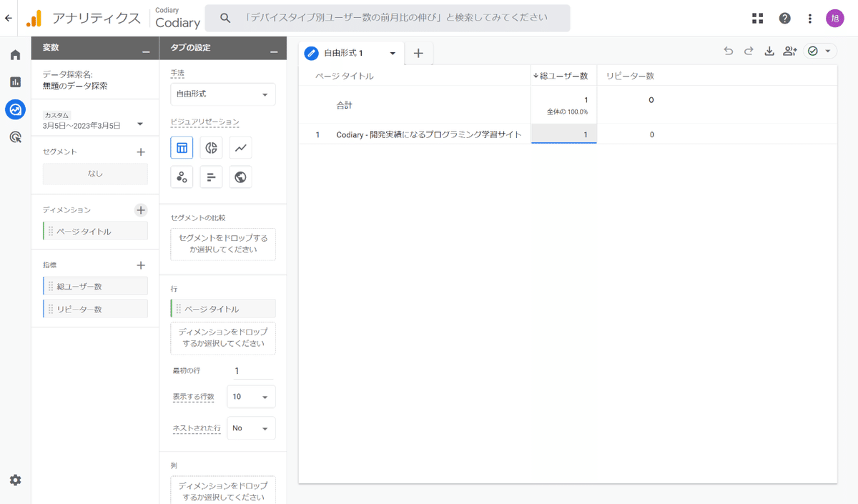Screen dimensions: 858x504
Task: Click the rows dimension drop zone
Action: [222, 338]
